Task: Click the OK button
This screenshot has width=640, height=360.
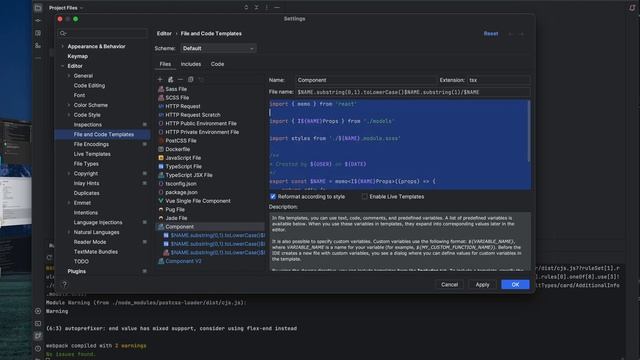Action: tap(515, 284)
